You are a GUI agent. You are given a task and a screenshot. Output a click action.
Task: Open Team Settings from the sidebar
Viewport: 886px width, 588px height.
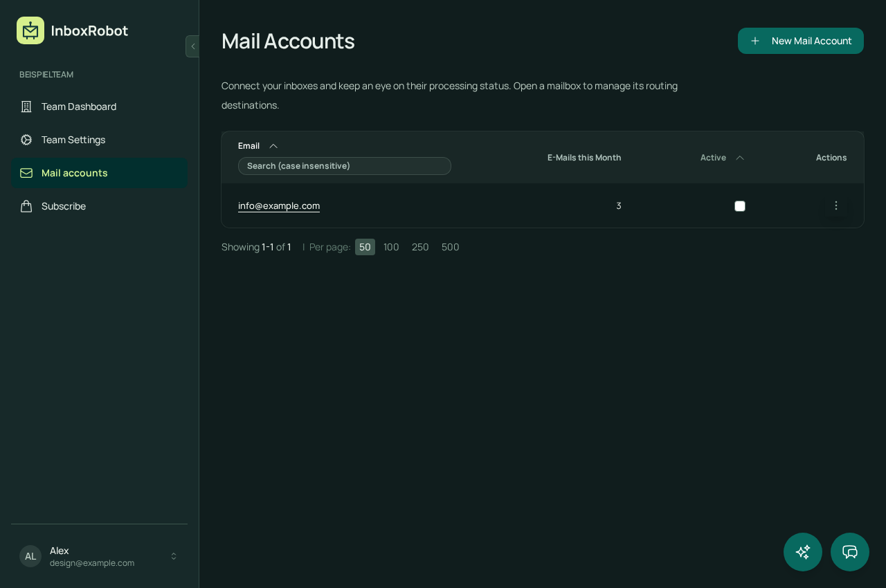pos(99,140)
